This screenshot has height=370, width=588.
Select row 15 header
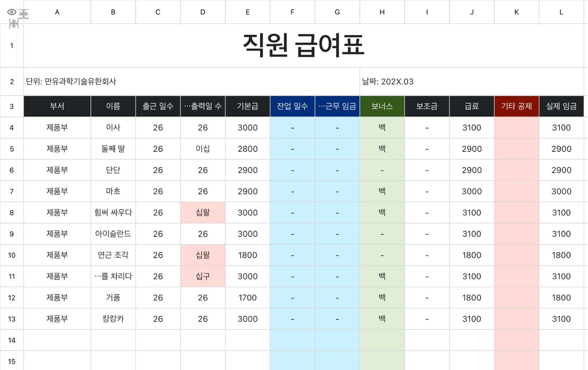11,361
